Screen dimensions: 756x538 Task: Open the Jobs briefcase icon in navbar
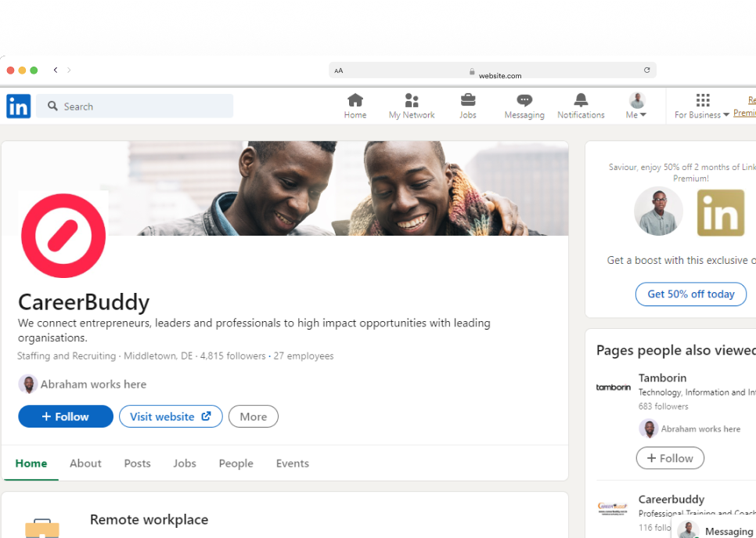(x=468, y=100)
